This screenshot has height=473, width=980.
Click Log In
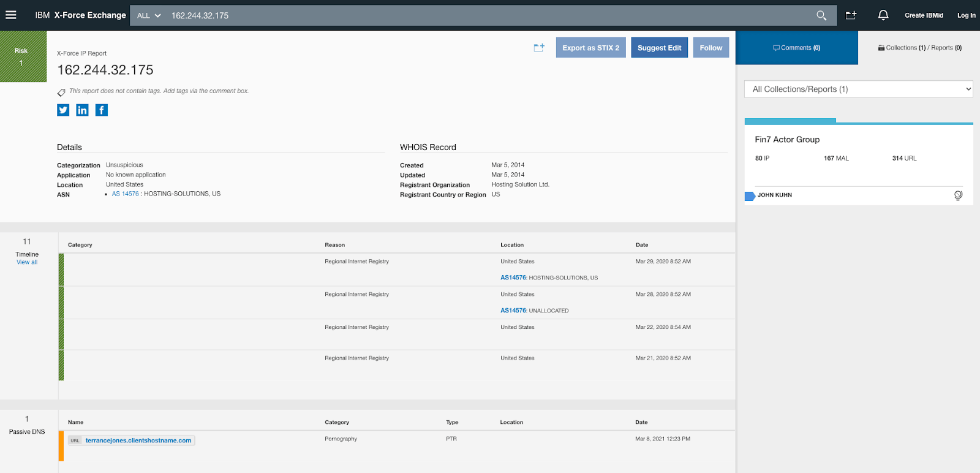coord(967,15)
